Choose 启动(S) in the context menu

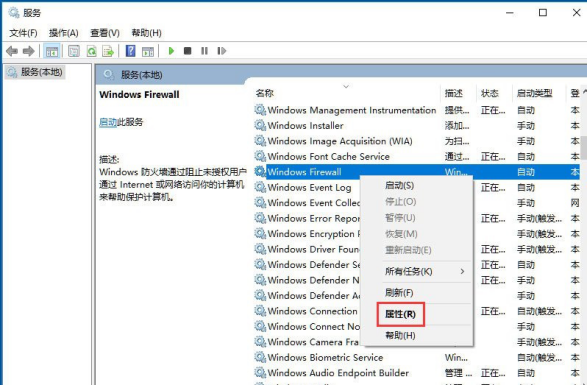pyautogui.click(x=399, y=185)
